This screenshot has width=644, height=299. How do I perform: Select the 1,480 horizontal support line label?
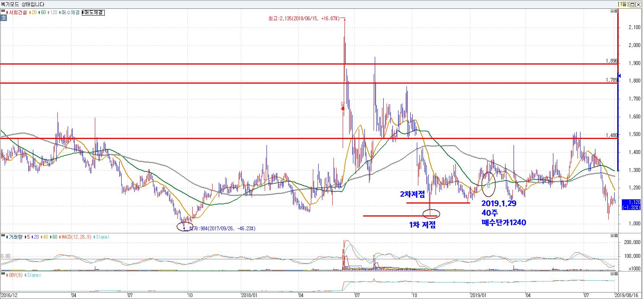tap(611, 135)
